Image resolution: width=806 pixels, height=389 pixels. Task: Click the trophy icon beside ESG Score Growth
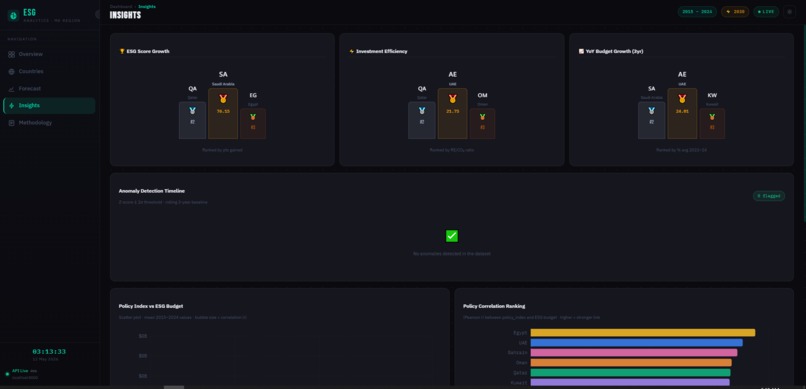coord(122,51)
